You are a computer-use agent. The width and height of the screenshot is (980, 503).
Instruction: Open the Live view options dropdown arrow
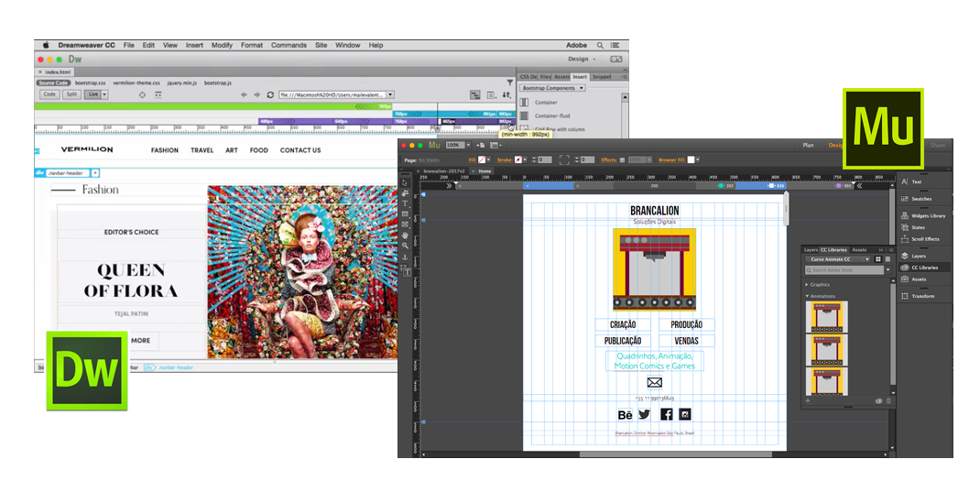point(104,94)
